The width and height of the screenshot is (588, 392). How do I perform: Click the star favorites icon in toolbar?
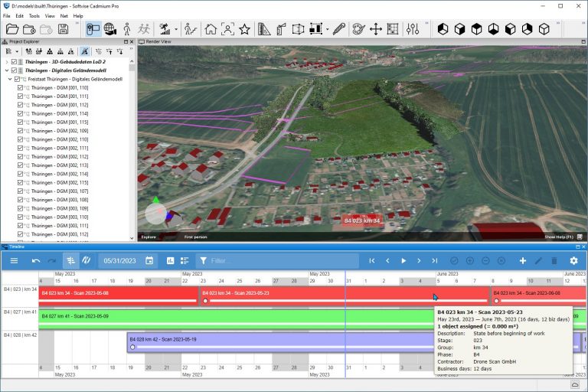click(x=244, y=29)
